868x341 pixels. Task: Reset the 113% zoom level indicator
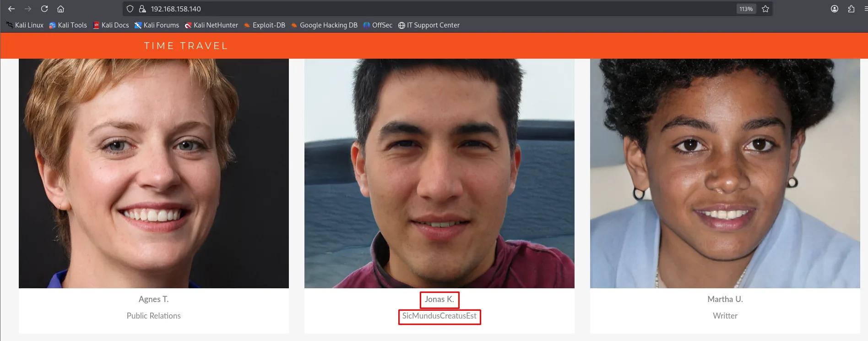tap(746, 9)
